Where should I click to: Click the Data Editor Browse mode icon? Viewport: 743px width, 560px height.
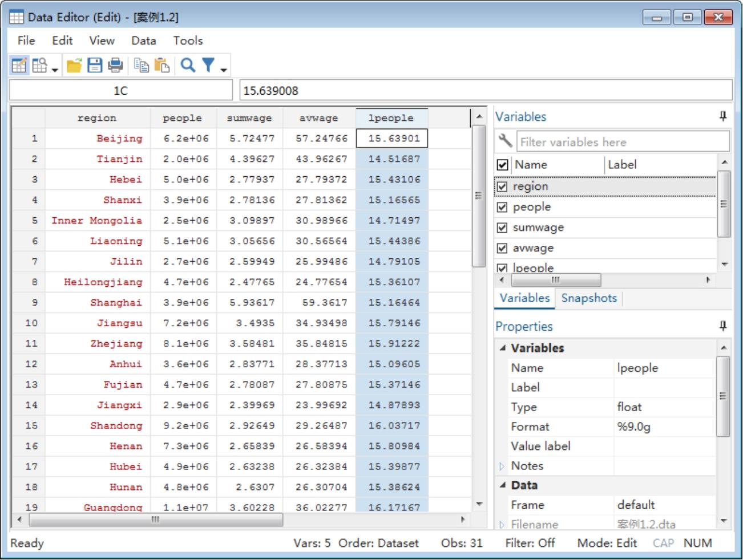(40, 66)
